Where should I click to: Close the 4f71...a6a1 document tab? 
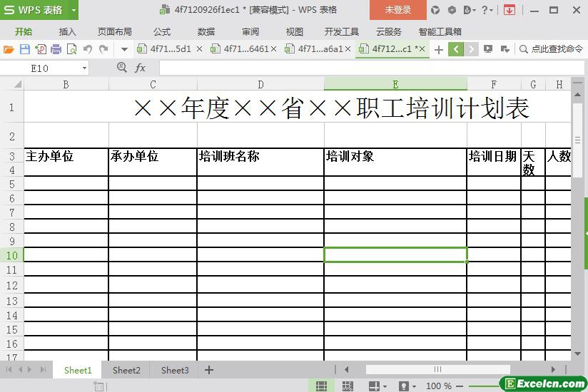click(348, 49)
